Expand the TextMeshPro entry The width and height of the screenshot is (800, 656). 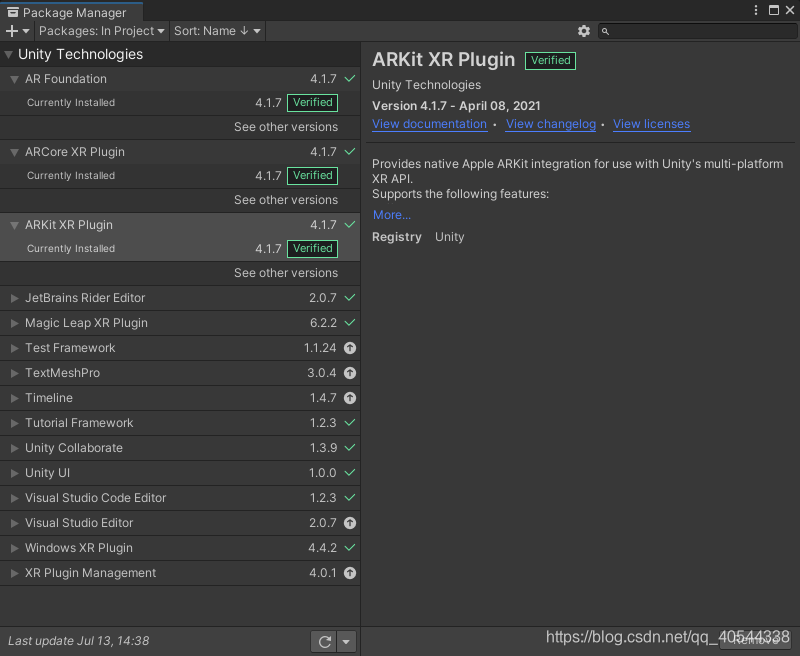(14, 373)
